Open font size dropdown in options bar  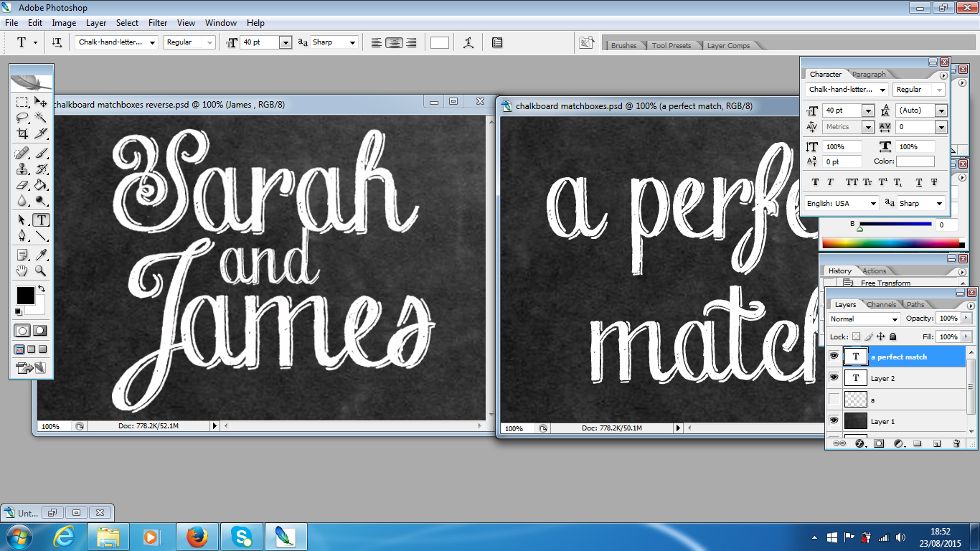[x=286, y=42]
